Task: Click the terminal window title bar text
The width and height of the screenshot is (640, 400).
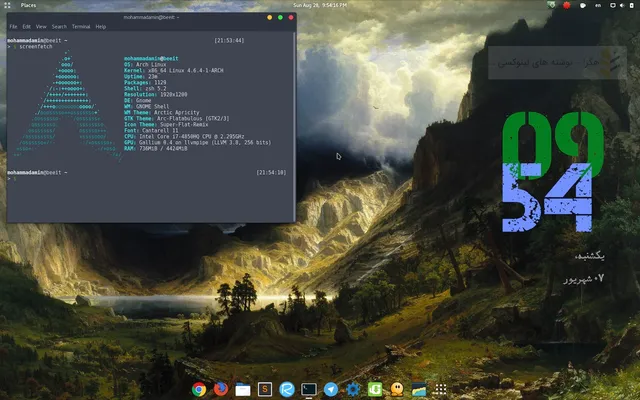Action: coord(151,17)
